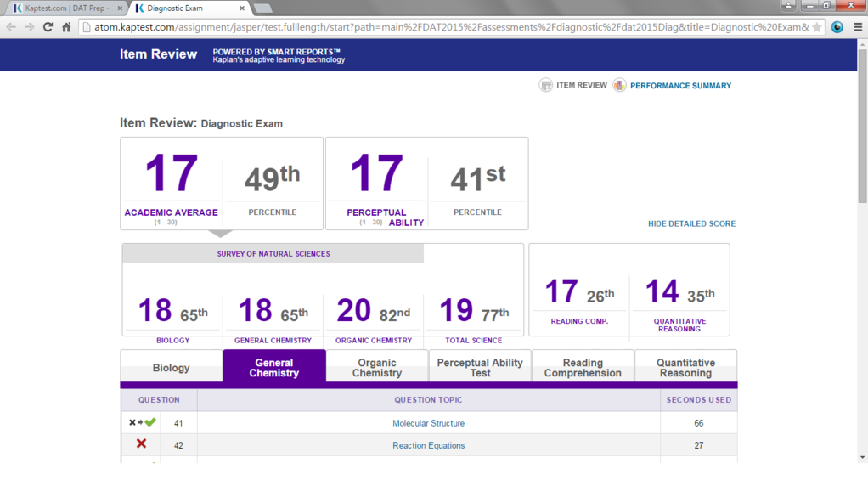This screenshot has width=868, height=486.
Task: Open the Molecular Structure question link
Action: (x=428, y=423)
